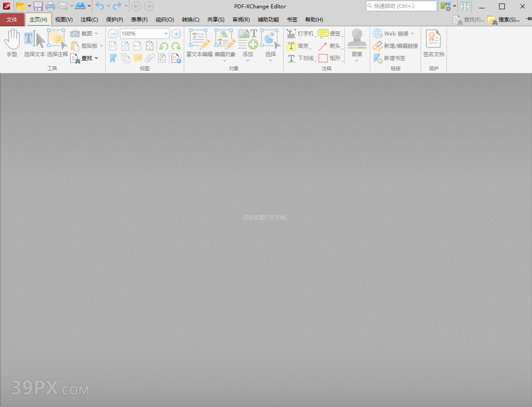Switch to the Protect (保护(P)) tab
This screenshot has width=532, height=407.
[114, 20]
